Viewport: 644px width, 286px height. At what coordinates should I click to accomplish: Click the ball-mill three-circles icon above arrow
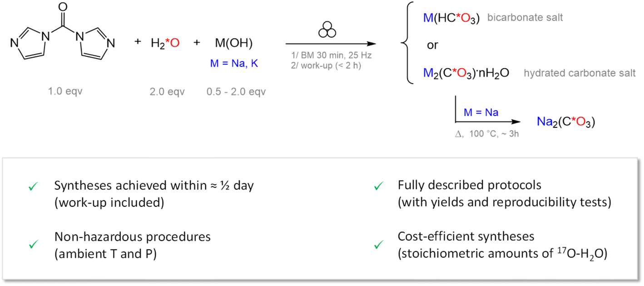[327, 30]
